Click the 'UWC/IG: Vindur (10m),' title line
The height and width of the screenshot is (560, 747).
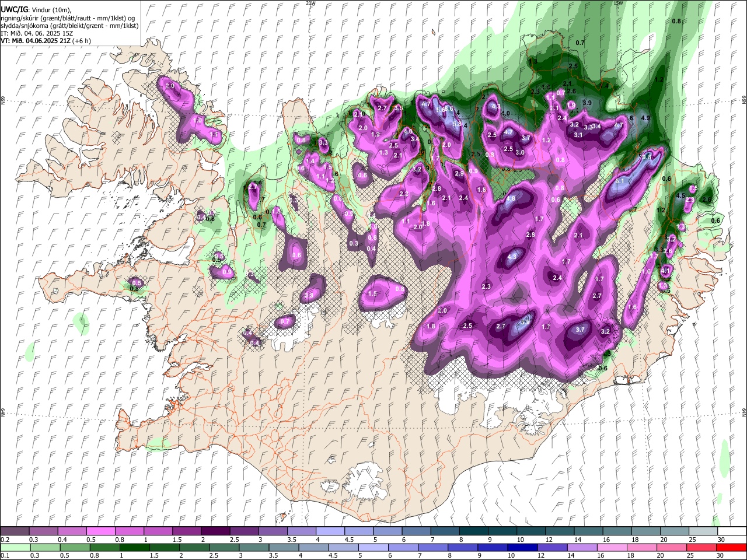pyautogui.click(x=36, y=10)
